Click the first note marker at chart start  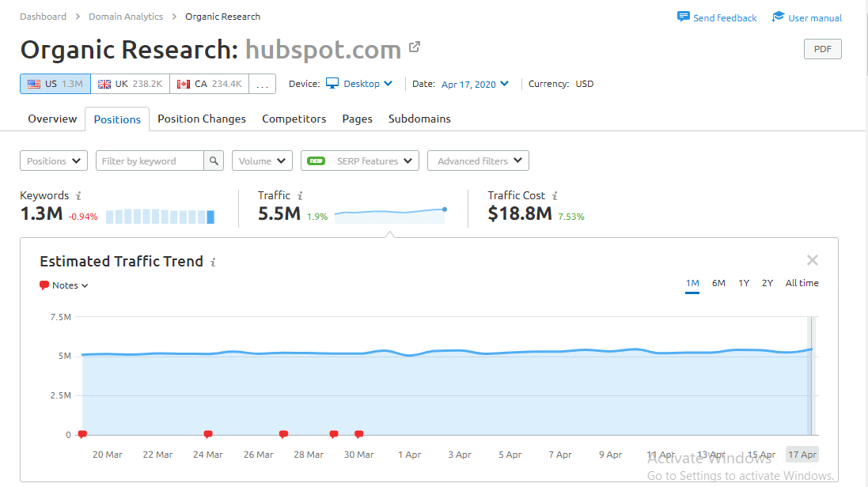82,435
